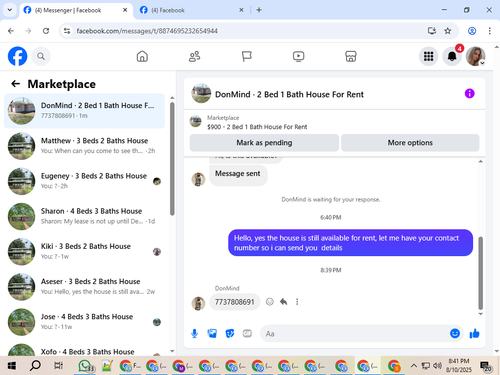
Task: Open the Notifications bell
Action: pos(452,56)
